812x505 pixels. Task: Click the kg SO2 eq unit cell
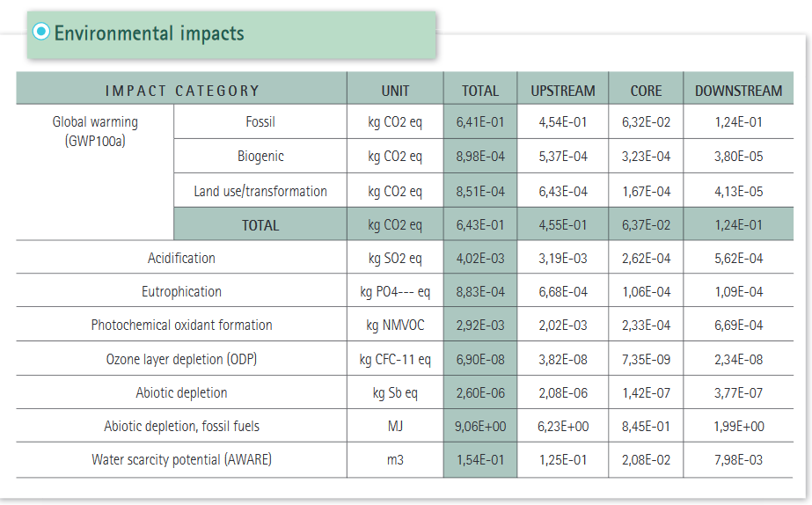395,258
